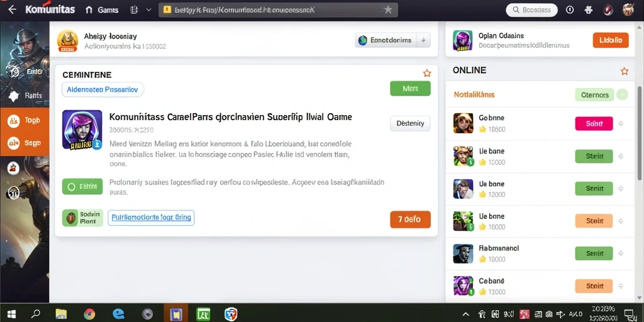Favorite the CEMINTENE section with star

pos(427,74)
